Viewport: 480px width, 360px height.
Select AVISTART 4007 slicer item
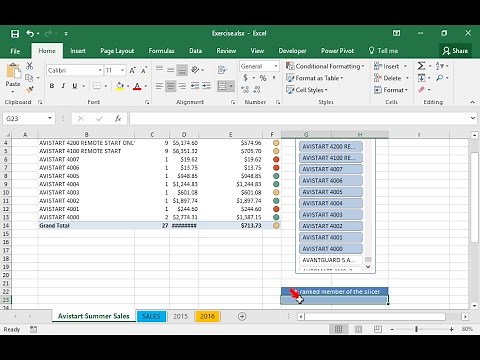tap(331, 169)
